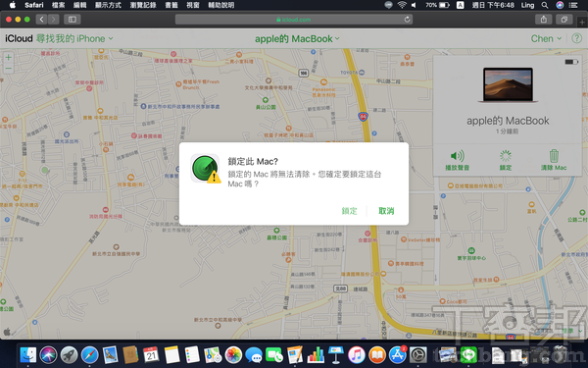Open Safari compass from the Dock
The height and width of the screenshot is (368, 588).
click(x=89, y=354)
